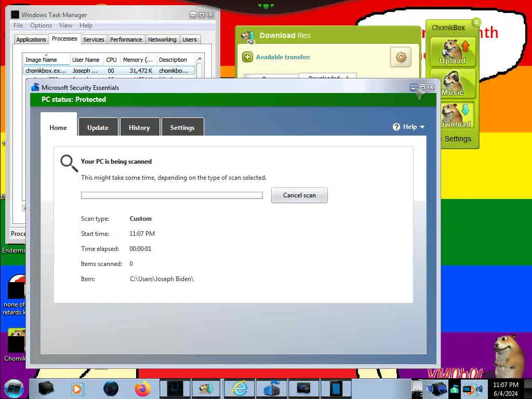Click the Help question mark icon
Viewport: 532px width, 399px height.
[x=396, y=127]
